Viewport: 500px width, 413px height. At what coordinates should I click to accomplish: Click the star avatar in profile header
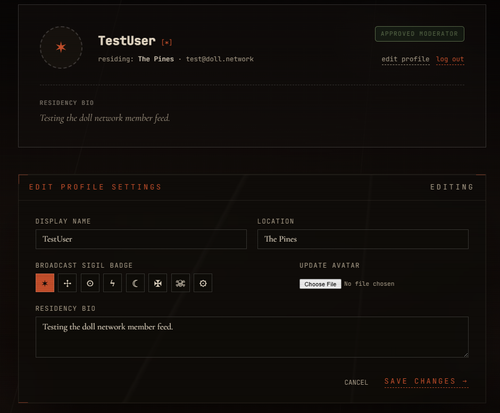point(61,47)
